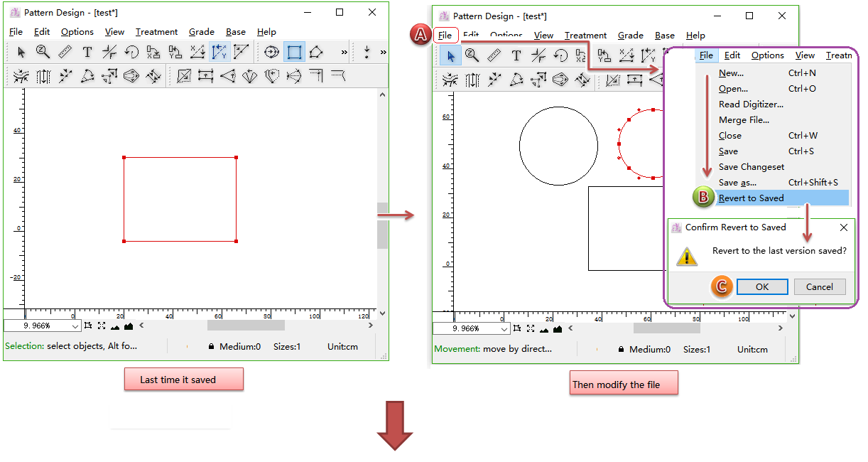Viewport: 868px width, 462px height.
Task: Pick the ruler measure tool in left window
Action: [65, 52]
